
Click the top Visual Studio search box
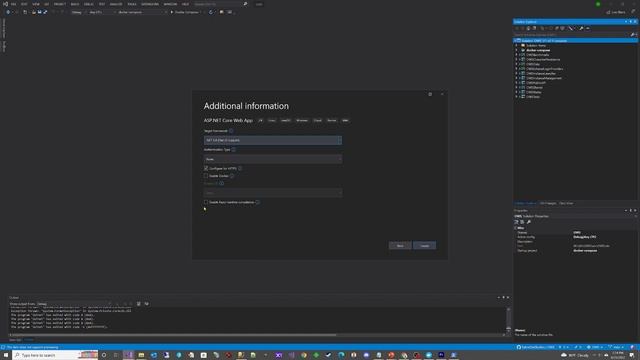pos(220,4)
